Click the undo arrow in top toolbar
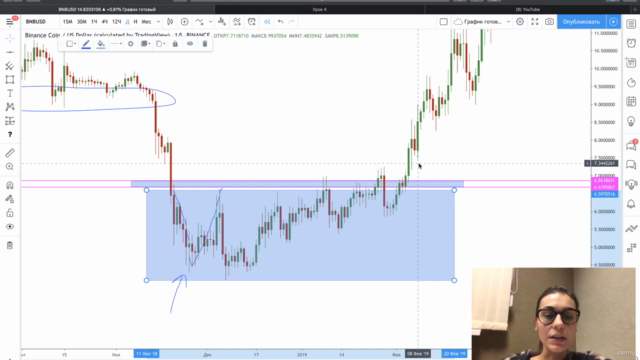640x360 pixels. (280, 22)
